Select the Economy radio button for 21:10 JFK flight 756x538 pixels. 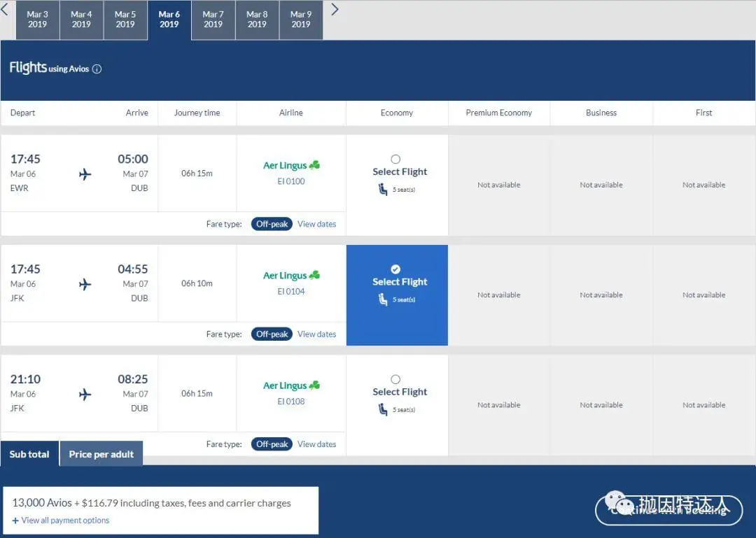[x=395, y=379]
